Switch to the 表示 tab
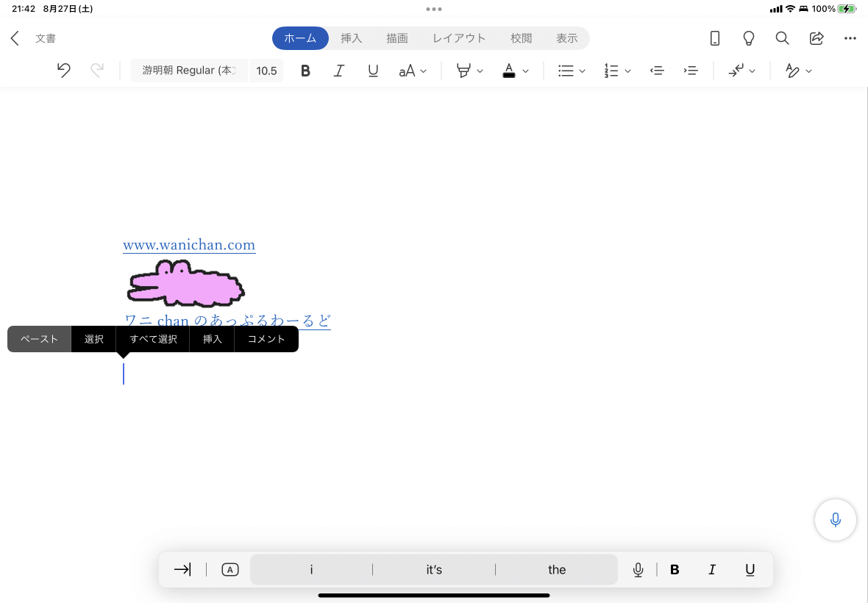Viewport: 868px width, 603px height. [x=567, y=38]
